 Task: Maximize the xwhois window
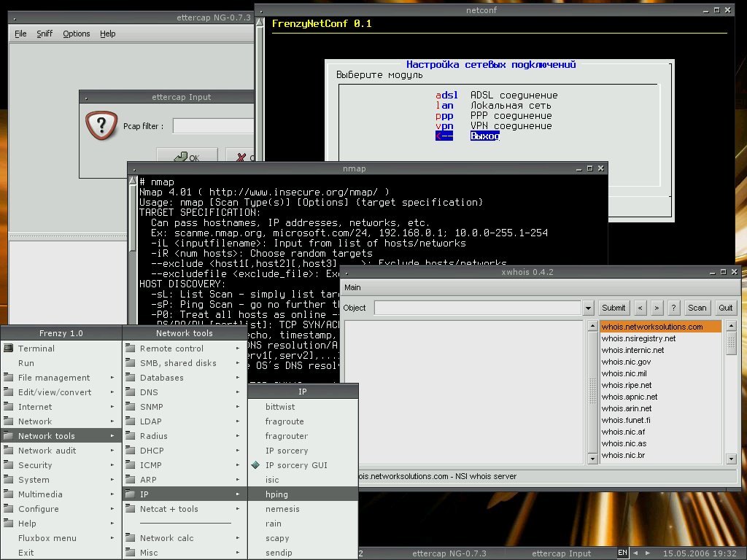[x=723, y=272]
